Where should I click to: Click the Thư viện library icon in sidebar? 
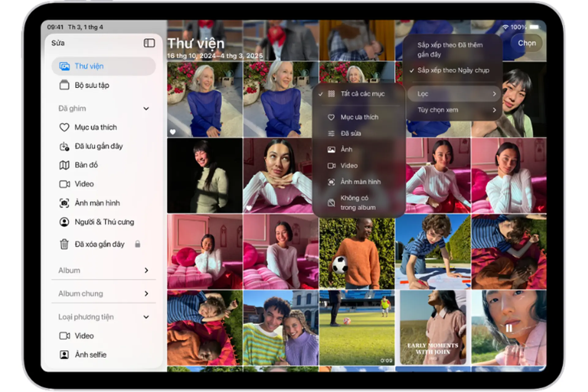[x=64, y=66]
